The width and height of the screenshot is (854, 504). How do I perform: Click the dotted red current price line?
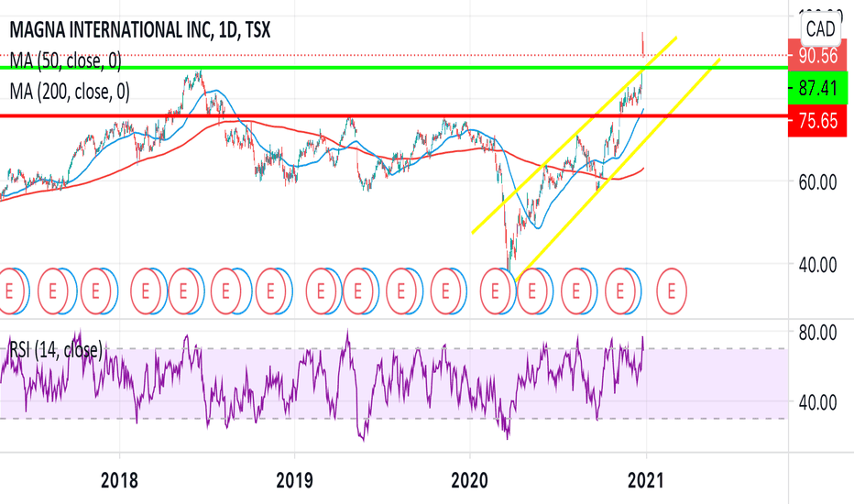click(394, 55)
